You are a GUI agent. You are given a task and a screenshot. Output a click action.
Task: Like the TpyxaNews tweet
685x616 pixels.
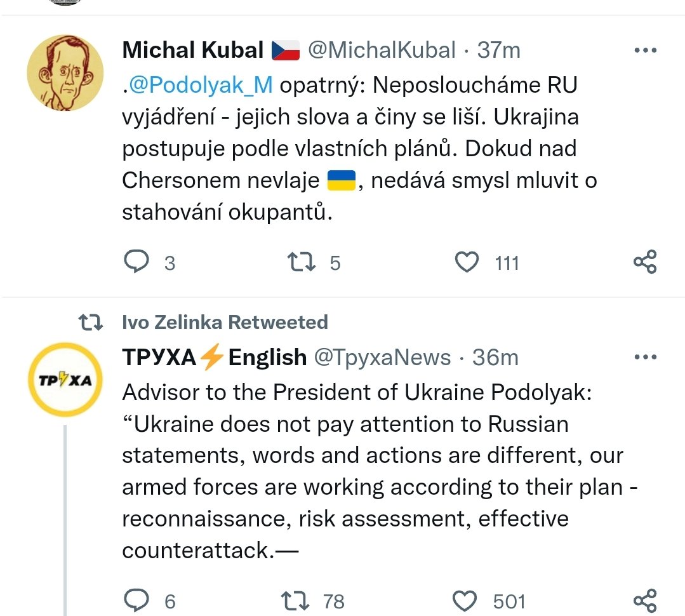467,600
